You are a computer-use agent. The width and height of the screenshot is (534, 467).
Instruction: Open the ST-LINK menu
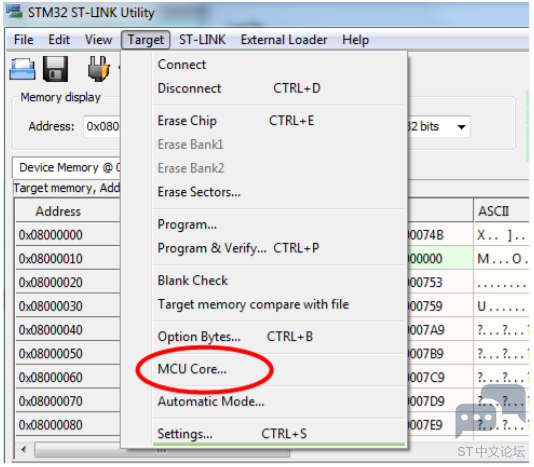[202, 40]
